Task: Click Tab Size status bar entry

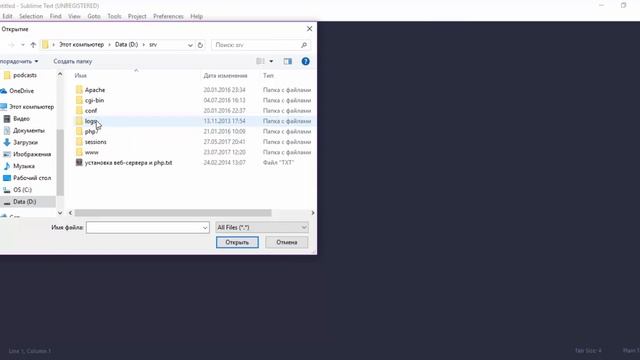Action: point(588,351)
